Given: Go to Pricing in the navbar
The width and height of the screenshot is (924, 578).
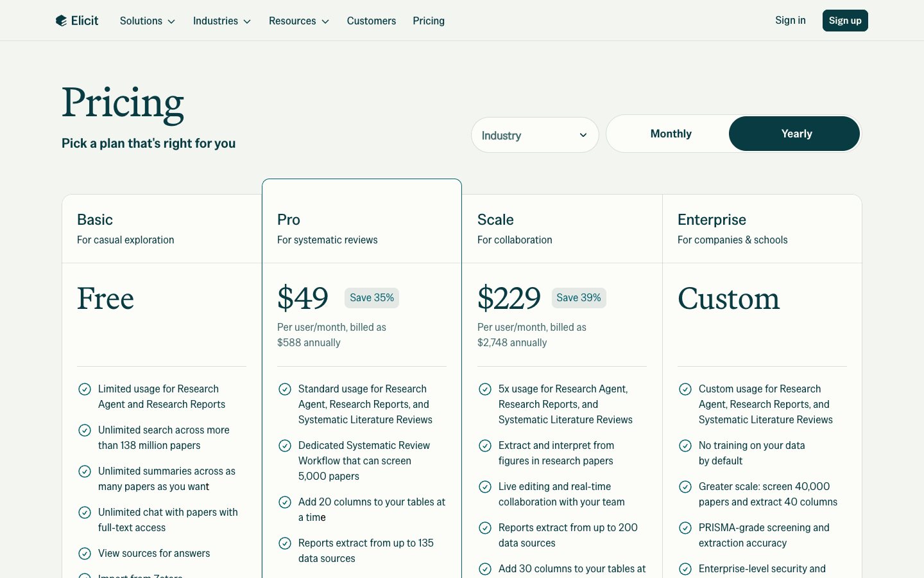Looking at the screenshot, I should [x=429, y=21].
